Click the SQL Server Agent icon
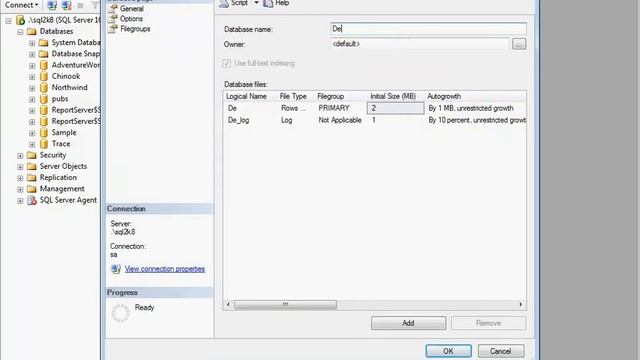 (31, 200)
